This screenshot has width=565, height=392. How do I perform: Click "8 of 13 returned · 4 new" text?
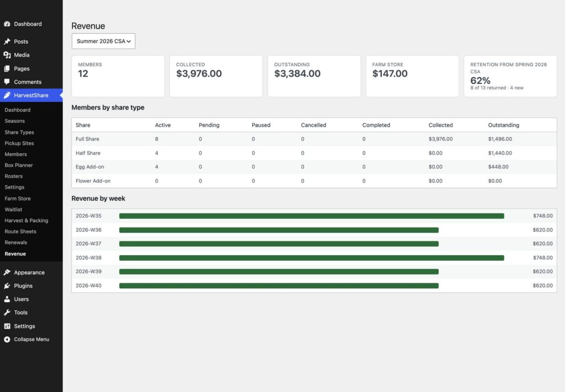497,88
